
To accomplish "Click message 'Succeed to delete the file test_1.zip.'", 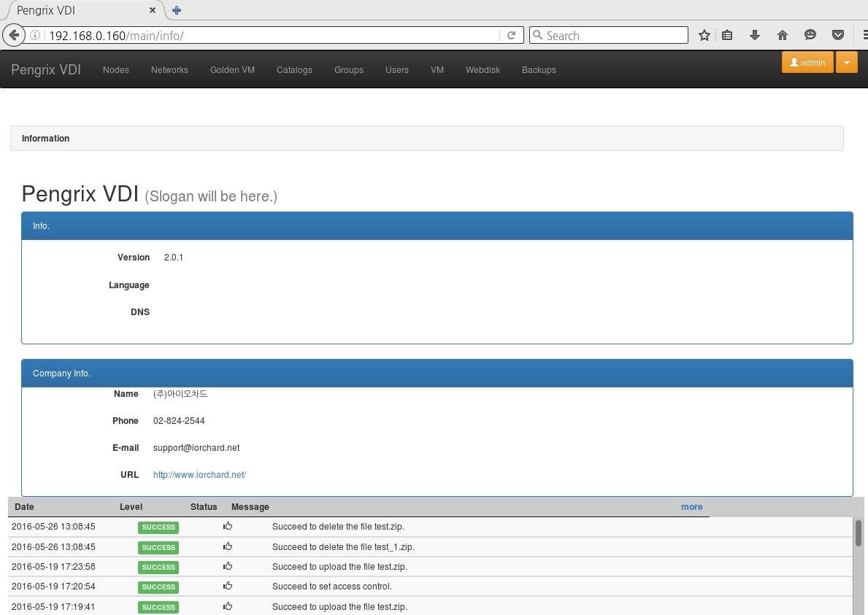I will [343, 546].
